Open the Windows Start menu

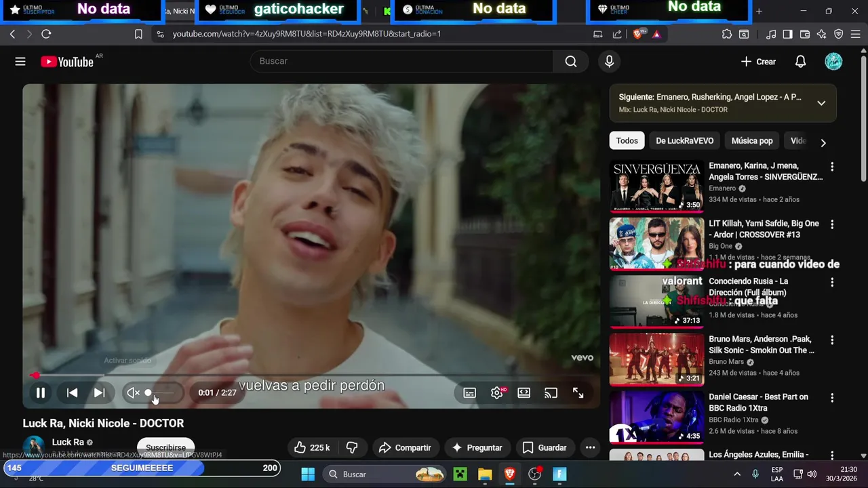click(x=307, y=474)
